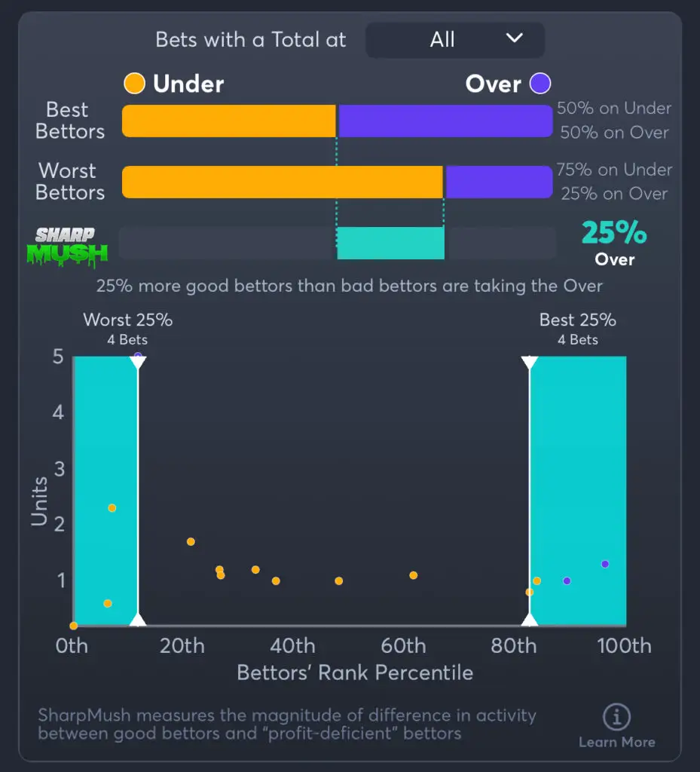Screen dimensions: 700x772
Task: Click the bottom handle of Best 25% line
Action: click(530, 619)
